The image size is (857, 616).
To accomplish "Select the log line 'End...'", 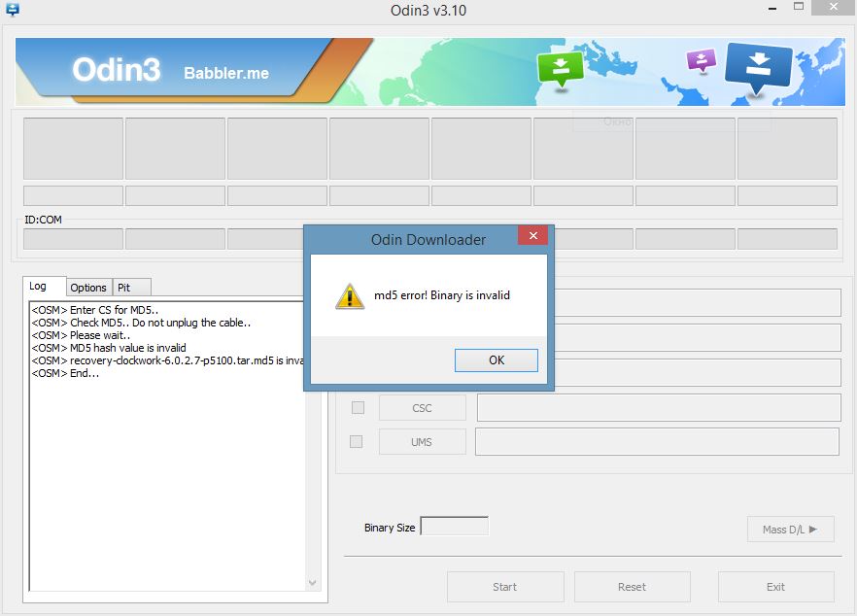I will (65, 373).
